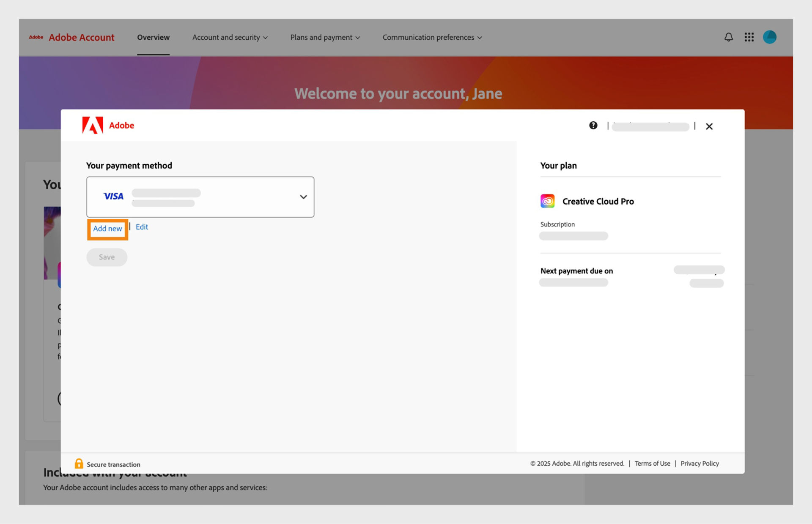Click the help question mark icon

(x=593, y=126)
